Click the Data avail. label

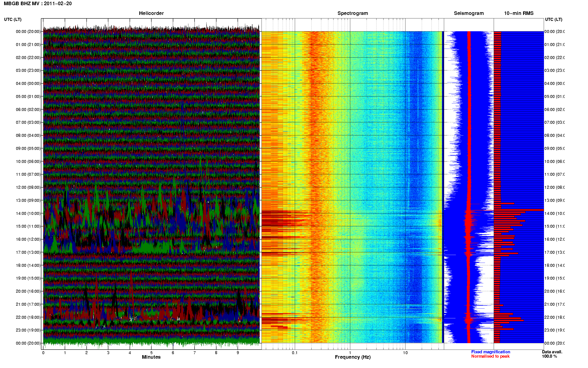552,352
